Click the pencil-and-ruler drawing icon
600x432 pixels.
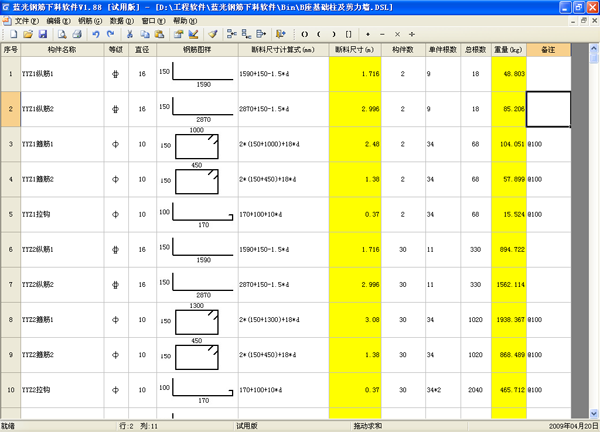click(194, 34)
